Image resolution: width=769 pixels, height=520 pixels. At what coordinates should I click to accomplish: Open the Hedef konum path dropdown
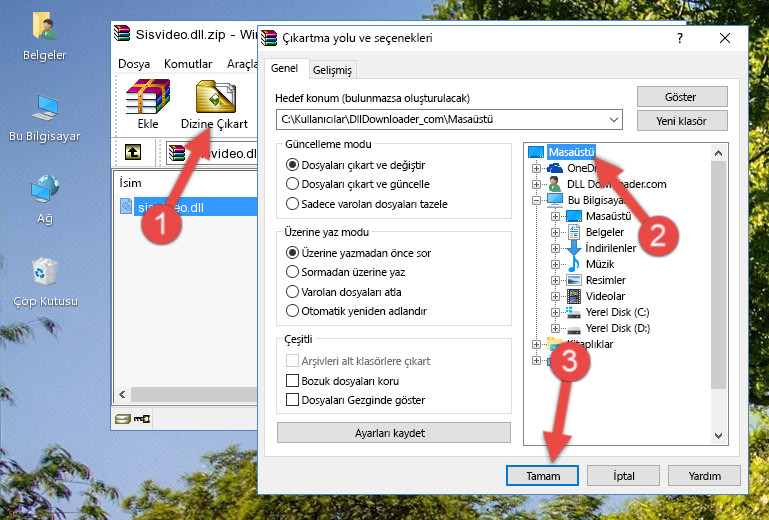pyautogui.click(x=614, y=119)
